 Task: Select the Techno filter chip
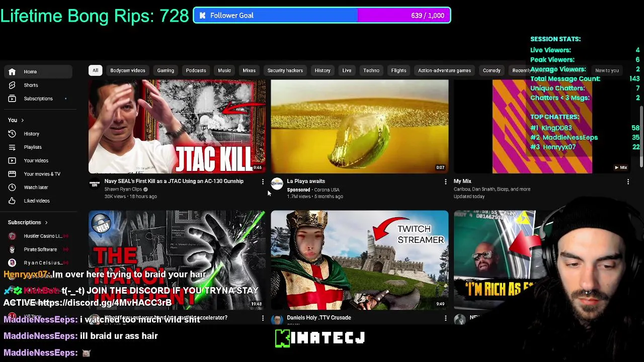click(371, 70)
